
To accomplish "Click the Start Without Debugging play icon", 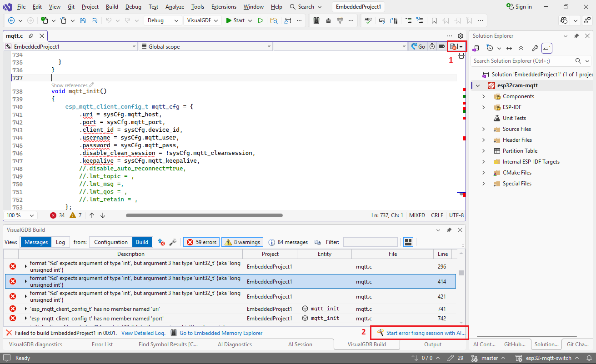I will coord(260,20).
